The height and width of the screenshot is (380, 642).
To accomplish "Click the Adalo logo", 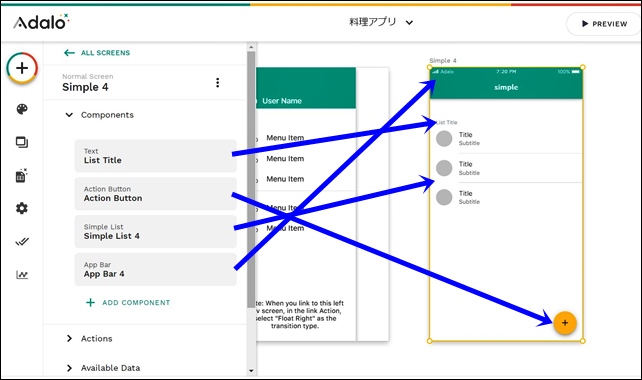I will pyautogui.click(x=41, y=22).
